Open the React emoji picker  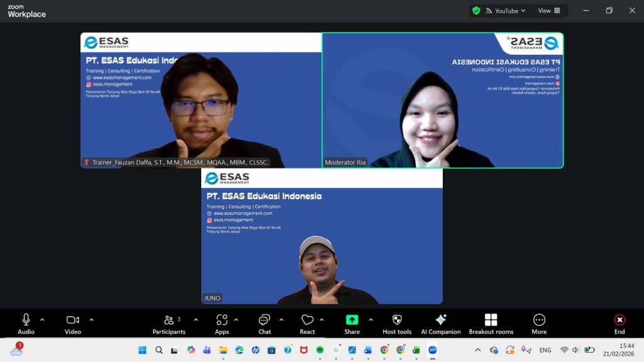point(308,324)
